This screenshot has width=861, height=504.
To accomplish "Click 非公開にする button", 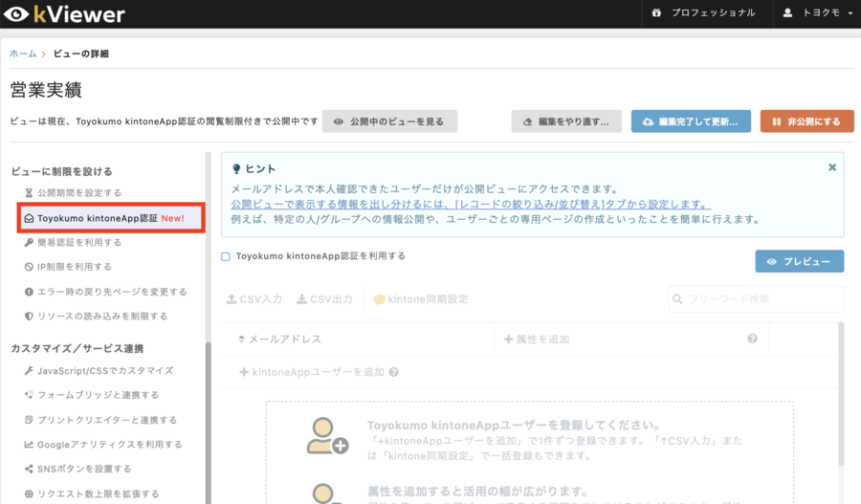I will pos(806,121).
